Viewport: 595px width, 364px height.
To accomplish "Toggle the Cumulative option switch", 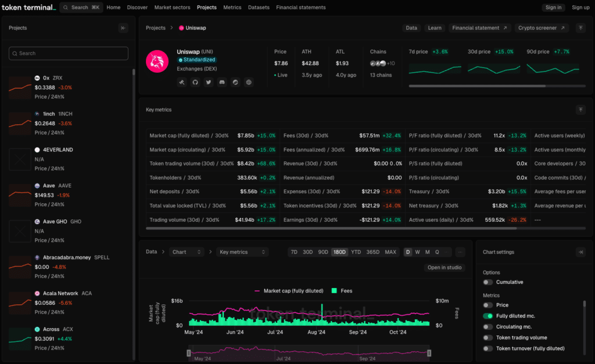I will pyautogui.click(x=488, y=282).
